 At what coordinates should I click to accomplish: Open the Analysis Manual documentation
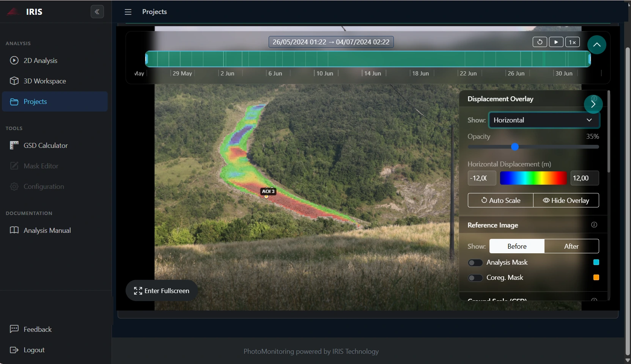[x=55, y=231]
